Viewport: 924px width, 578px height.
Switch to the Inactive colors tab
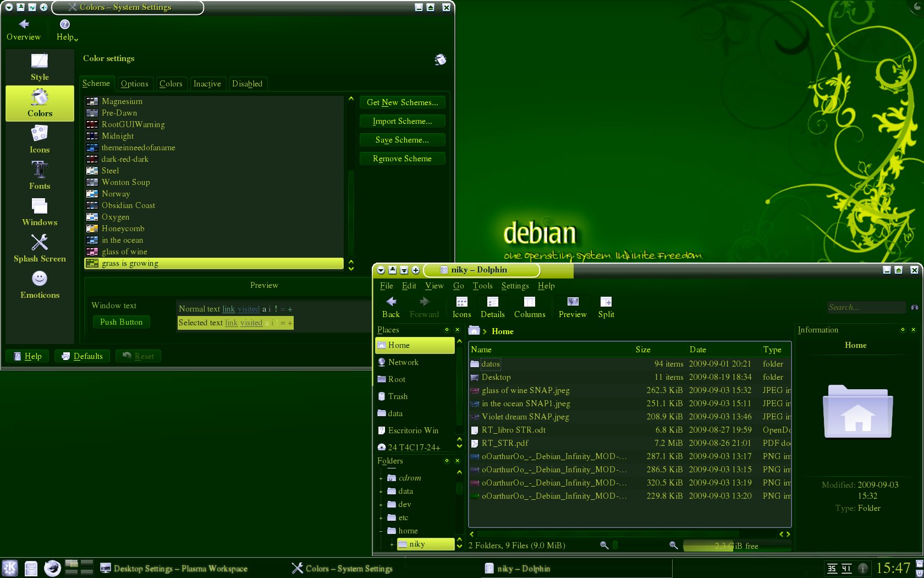click(207, 84)
